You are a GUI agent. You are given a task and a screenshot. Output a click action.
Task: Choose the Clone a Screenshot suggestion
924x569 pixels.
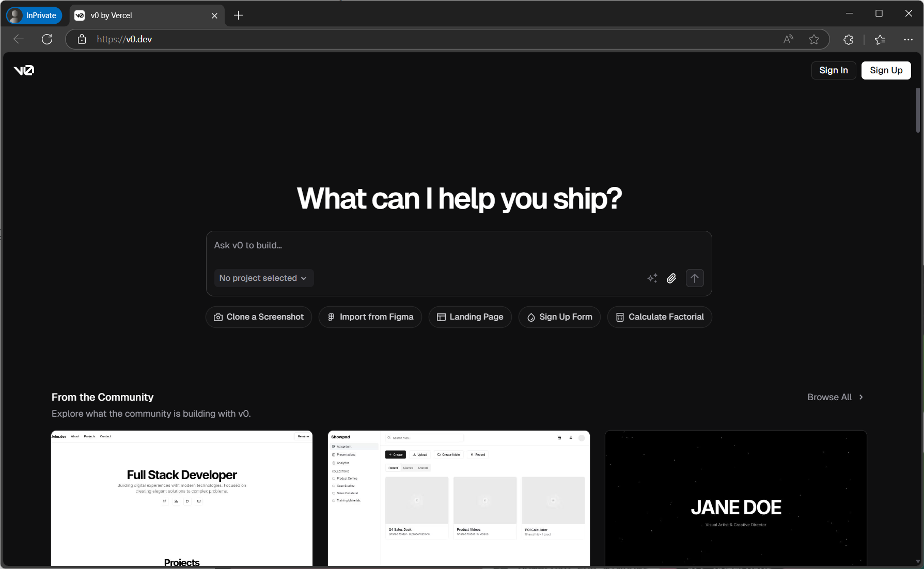tap(259, 317)
